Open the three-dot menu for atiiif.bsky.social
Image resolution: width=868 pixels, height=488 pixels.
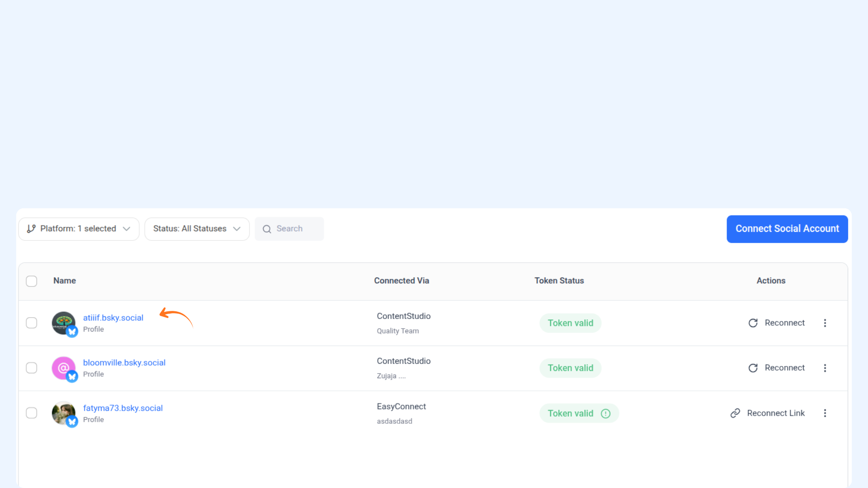pyautogui.click(x=825, y=323)
